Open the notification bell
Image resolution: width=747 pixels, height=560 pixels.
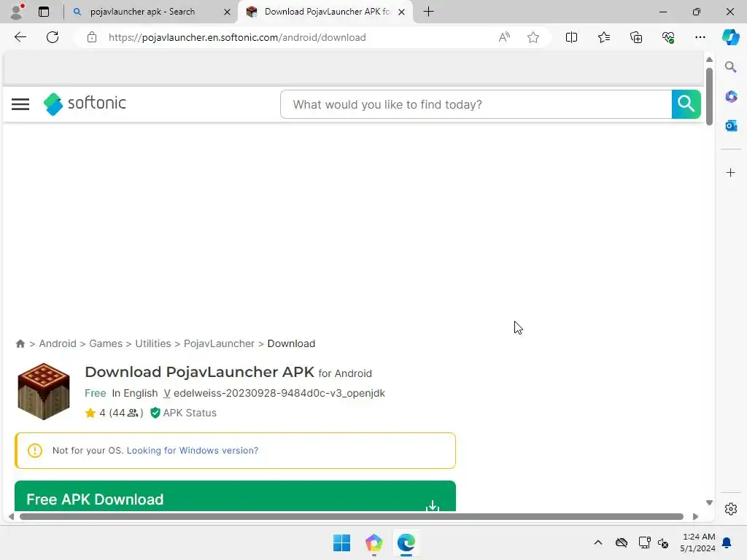point(727,542)
